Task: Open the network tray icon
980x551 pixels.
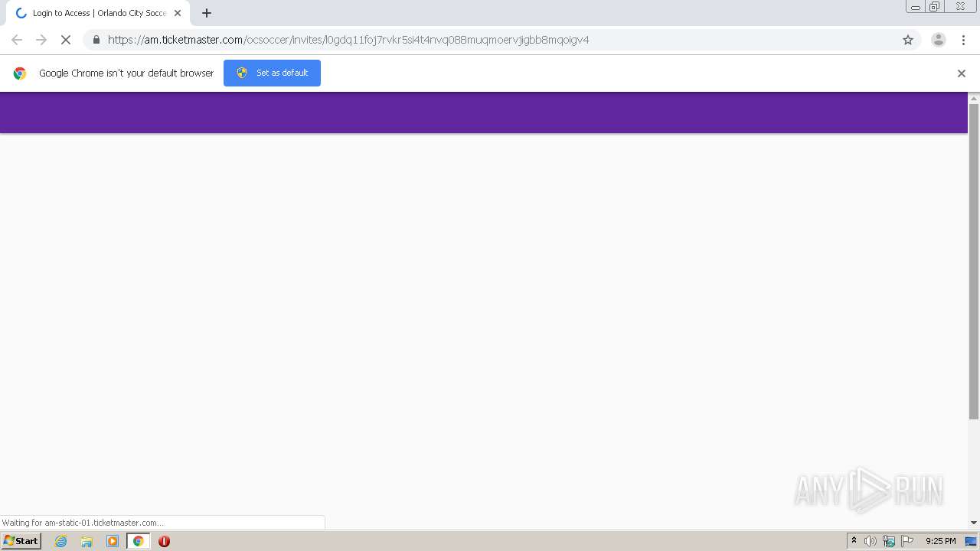Action: pos(889,541)
